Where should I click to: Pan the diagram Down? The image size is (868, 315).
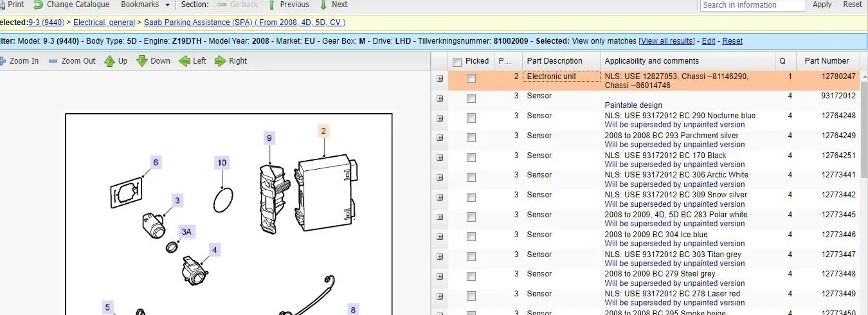(x=153, y=61)
